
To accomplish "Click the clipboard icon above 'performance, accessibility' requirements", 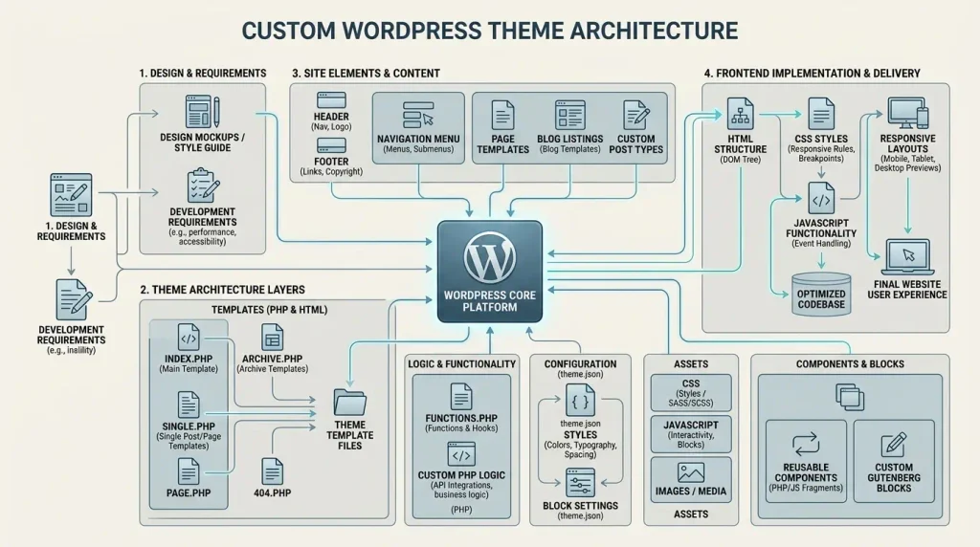I will 203,186.
